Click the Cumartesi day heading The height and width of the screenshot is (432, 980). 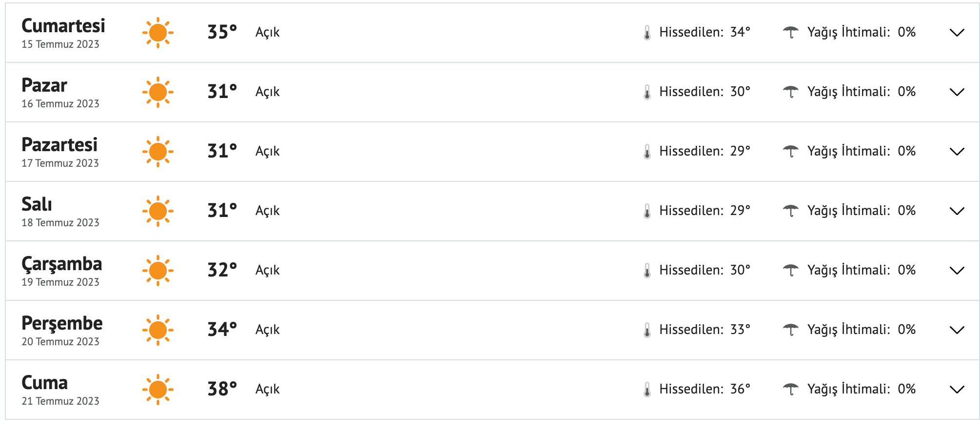(x=63, y=26)
